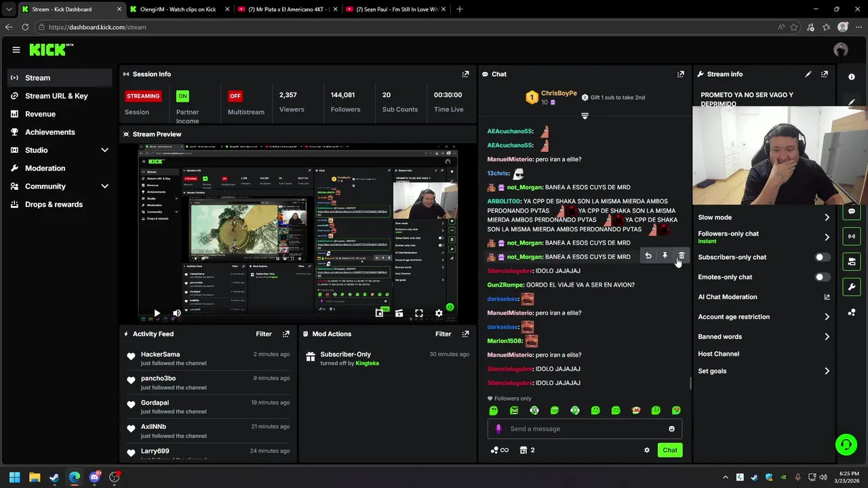The image size is (868, 488).
Task: Switch to OlengirIM clips browser tab
Action: 179,9
